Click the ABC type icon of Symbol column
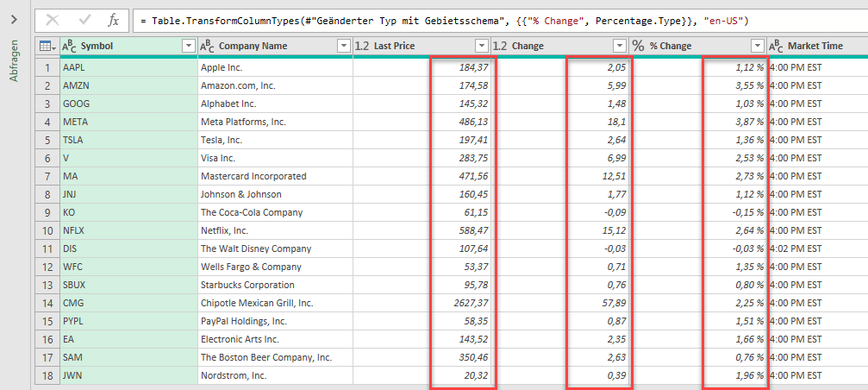Screen dimensions: 868x390 click(69, 47)
